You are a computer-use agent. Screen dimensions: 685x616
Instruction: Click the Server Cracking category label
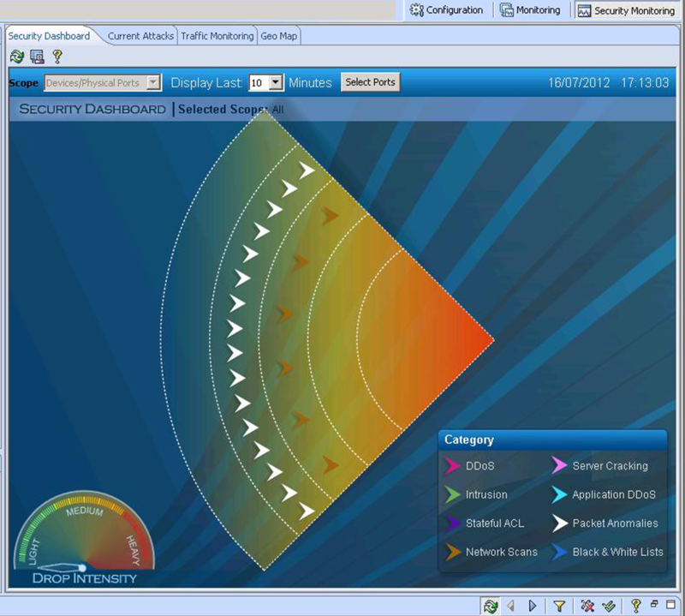610,466
